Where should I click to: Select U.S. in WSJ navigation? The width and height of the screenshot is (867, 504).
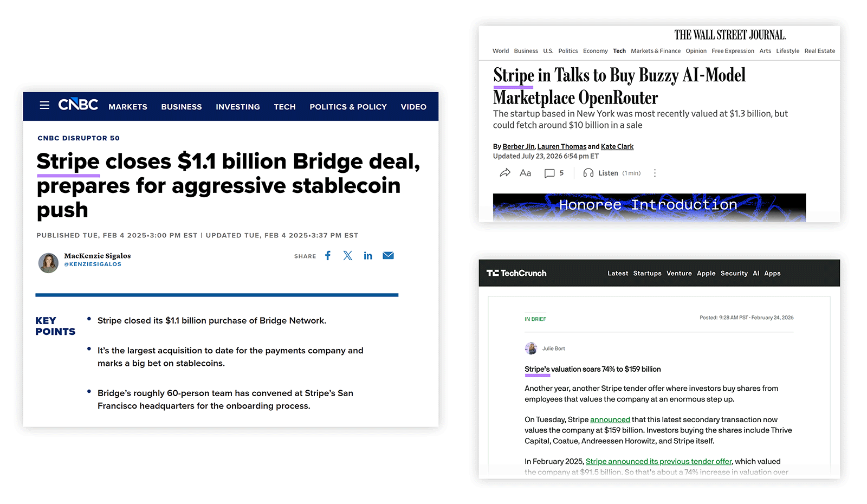point(548,51)
